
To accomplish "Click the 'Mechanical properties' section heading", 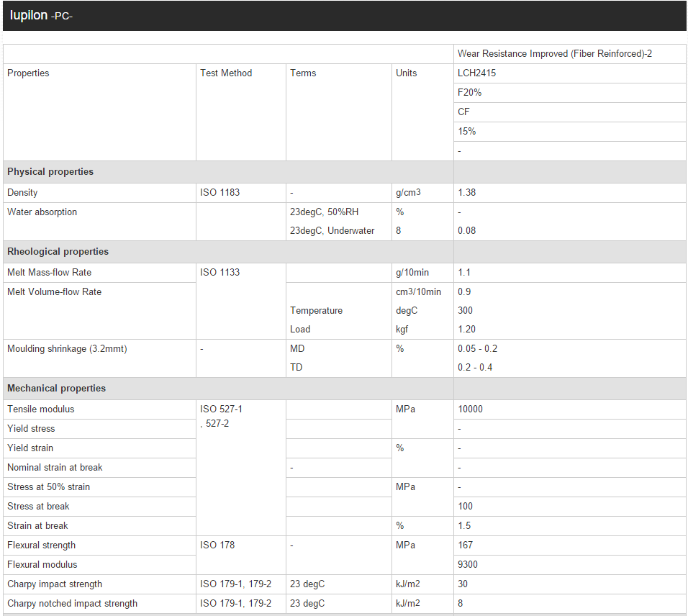I will pyautogui.click(x=57, y=389).
